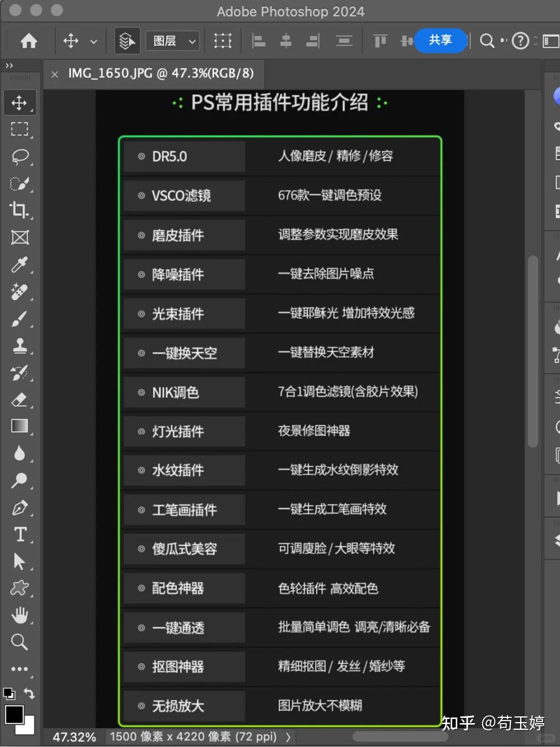The height and width of the screenshot is (747, 560).
Task: Choose the Quick Selection tool
Action: [x=20, y=184]
